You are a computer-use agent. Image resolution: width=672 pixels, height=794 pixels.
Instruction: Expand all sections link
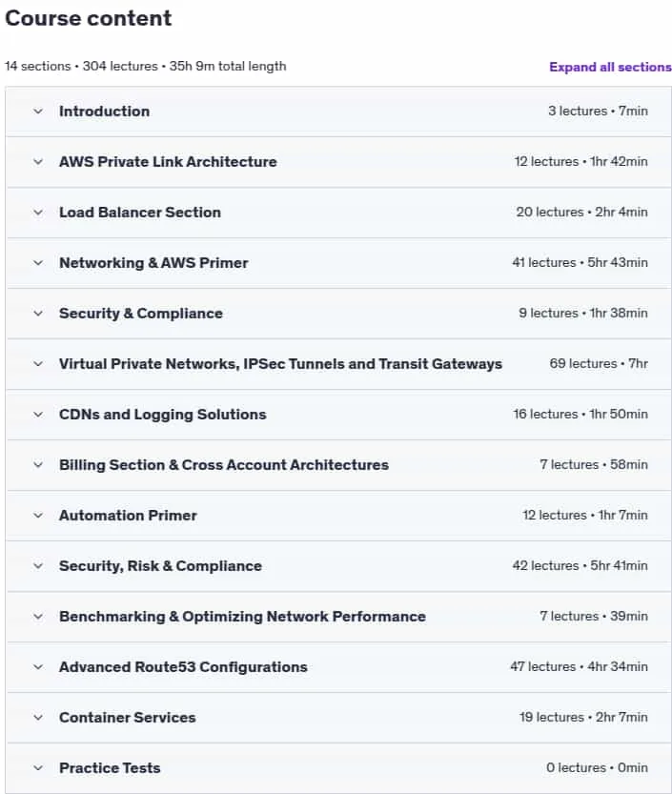[610, 67]
